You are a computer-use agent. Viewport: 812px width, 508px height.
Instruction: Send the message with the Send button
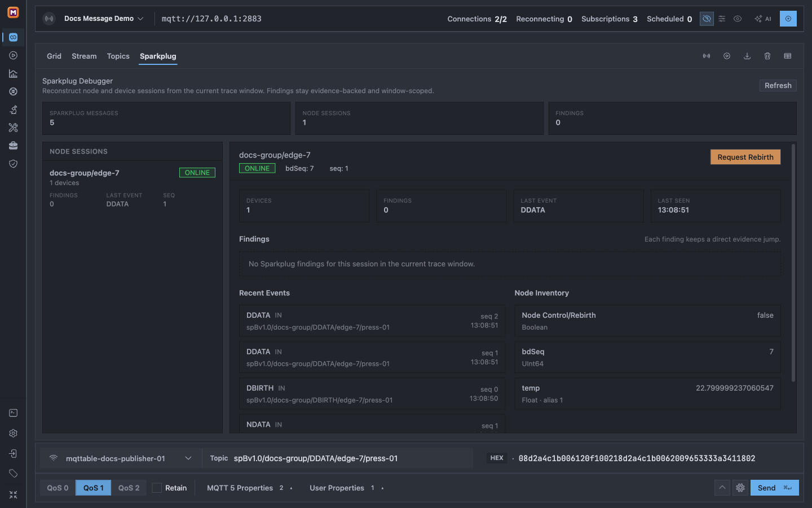pos(775,488)
